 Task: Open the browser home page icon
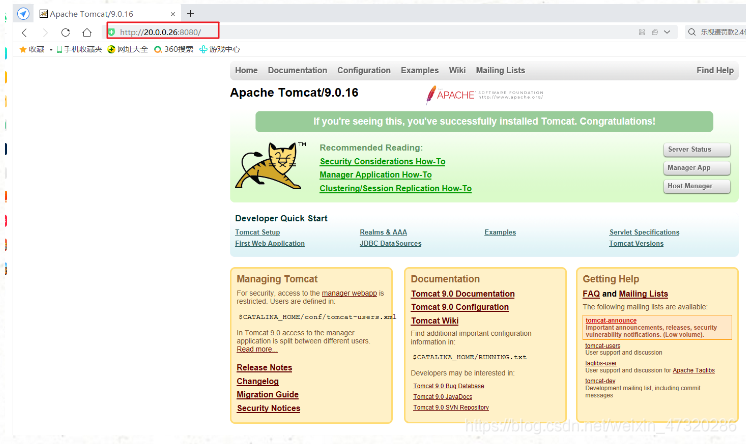87,32
